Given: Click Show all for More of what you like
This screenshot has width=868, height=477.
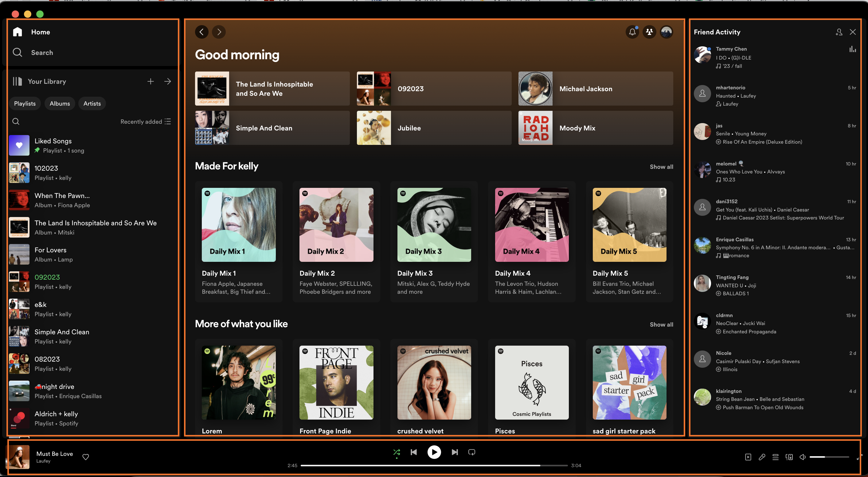Looking at the screenshot, I should (661, 324).
